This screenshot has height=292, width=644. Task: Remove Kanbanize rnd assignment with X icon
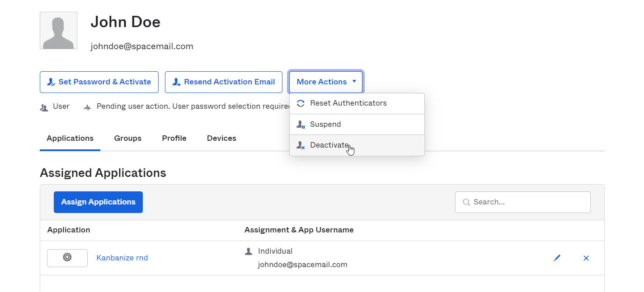click(586, 258)
